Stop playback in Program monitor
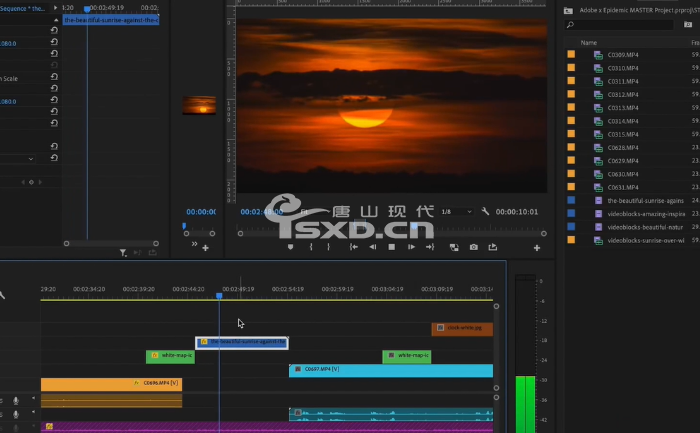700x433 pixels. 392,247
